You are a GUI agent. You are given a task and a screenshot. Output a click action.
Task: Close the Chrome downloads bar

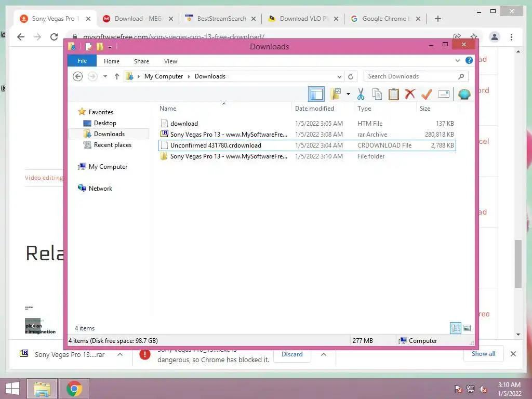point(513,354)
